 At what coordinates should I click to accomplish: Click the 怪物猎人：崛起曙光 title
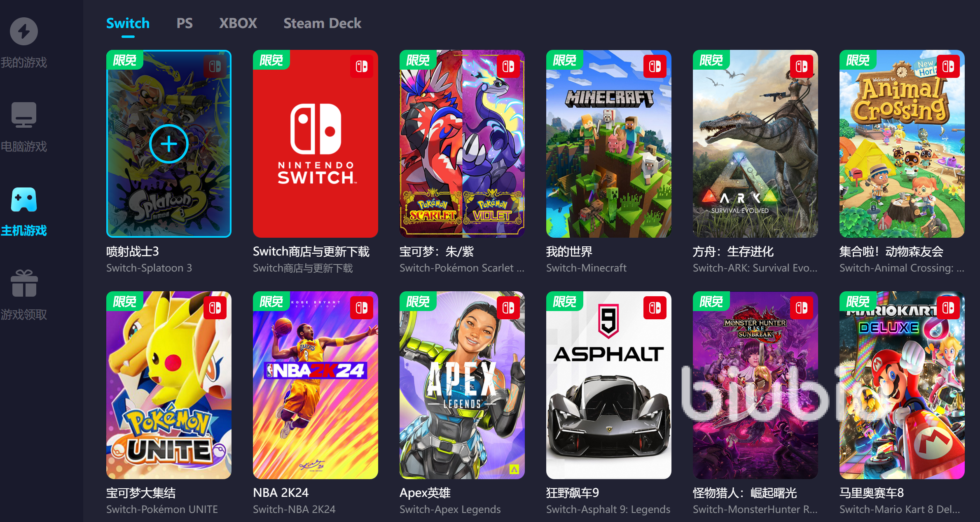tap(745, 492)
